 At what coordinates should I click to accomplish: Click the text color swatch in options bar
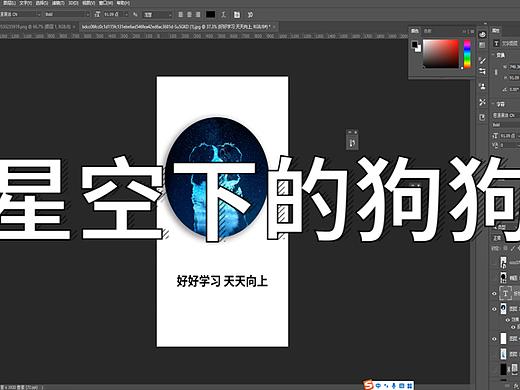pos(210,14)
